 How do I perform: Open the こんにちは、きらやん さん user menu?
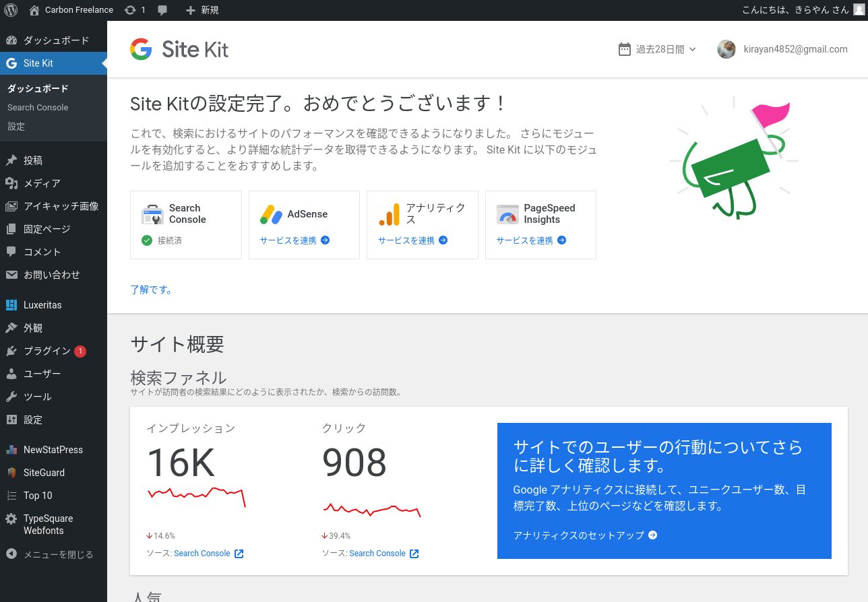pyautogui.click(x=803, y=10)
